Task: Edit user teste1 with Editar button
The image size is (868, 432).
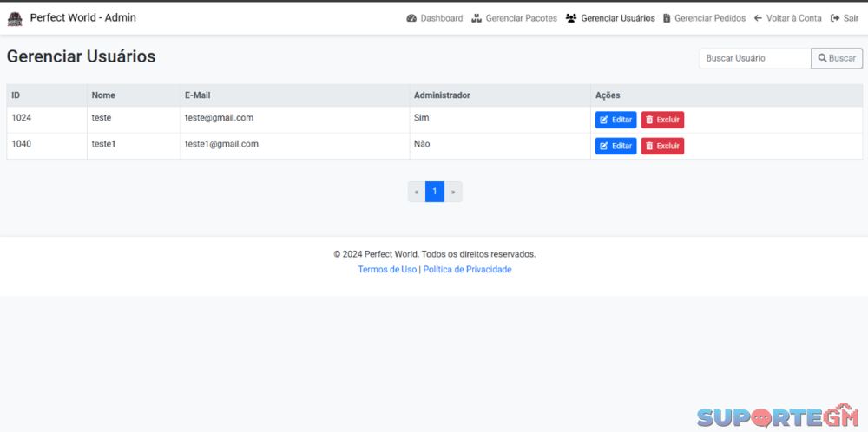Action: point(615,146)
